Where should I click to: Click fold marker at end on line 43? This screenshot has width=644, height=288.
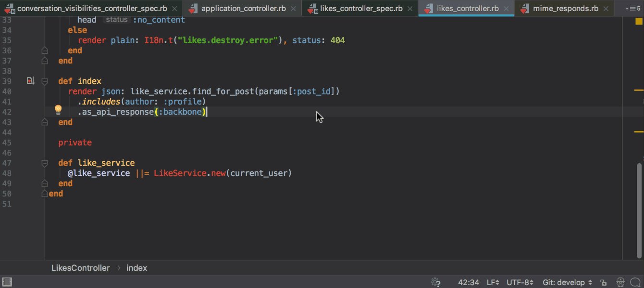[45, 122]
